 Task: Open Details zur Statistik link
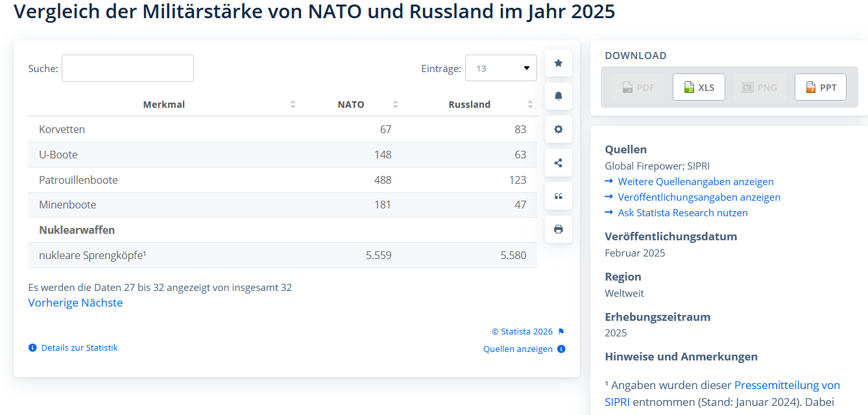(x=79, y=348)
